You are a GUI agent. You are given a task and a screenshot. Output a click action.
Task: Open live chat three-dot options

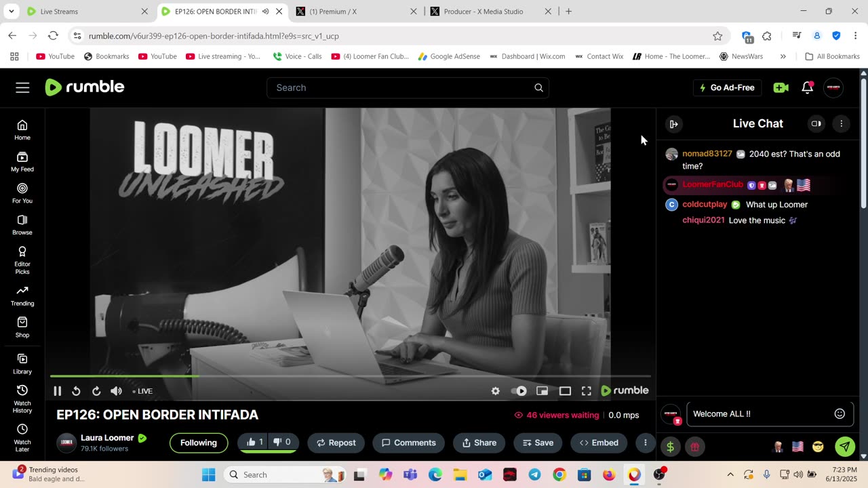pyautogui.click(x=841, y=124)
